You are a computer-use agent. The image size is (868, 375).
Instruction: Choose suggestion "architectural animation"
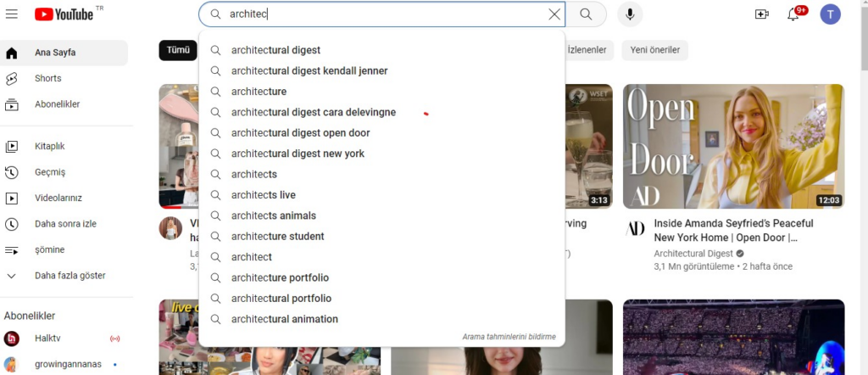[x=382, y=319]
